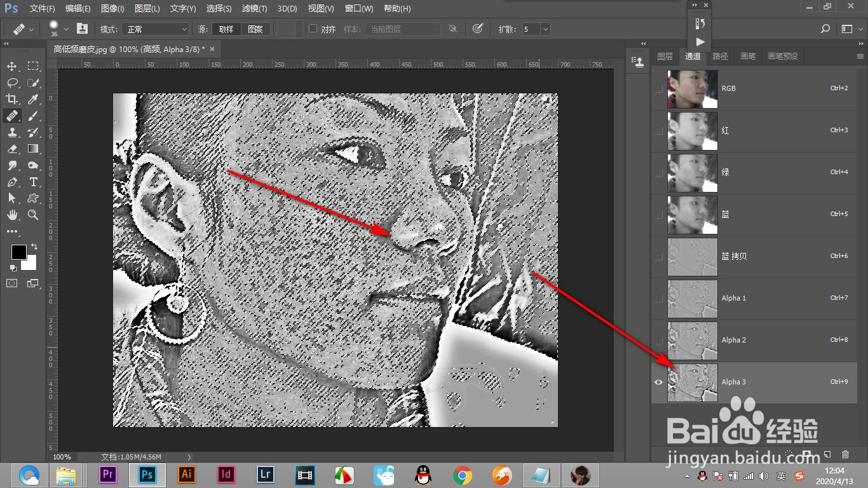This screenshot has width=868, height=488.
Task: Open the Edit Toolbar three-dots button
Action: (12, 232)
